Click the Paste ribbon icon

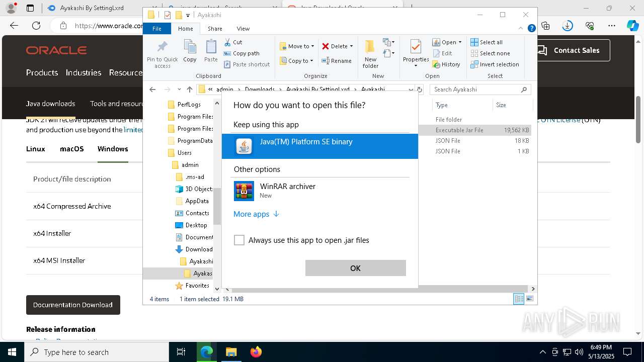click(x=211, y=51)
